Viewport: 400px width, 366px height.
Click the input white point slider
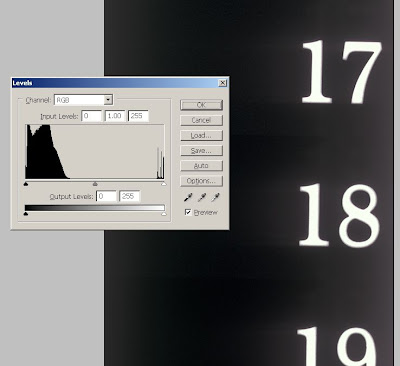(163, 184)
